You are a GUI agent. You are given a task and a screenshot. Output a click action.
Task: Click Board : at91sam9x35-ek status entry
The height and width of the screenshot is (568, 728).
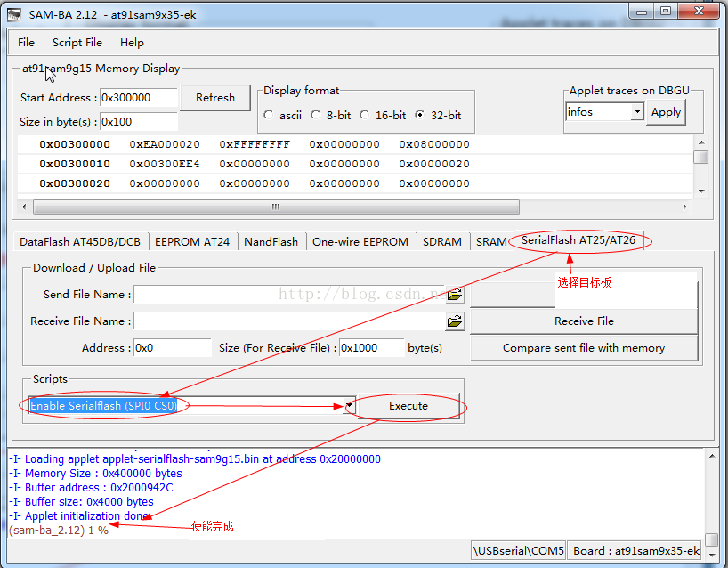click(635, 551)
